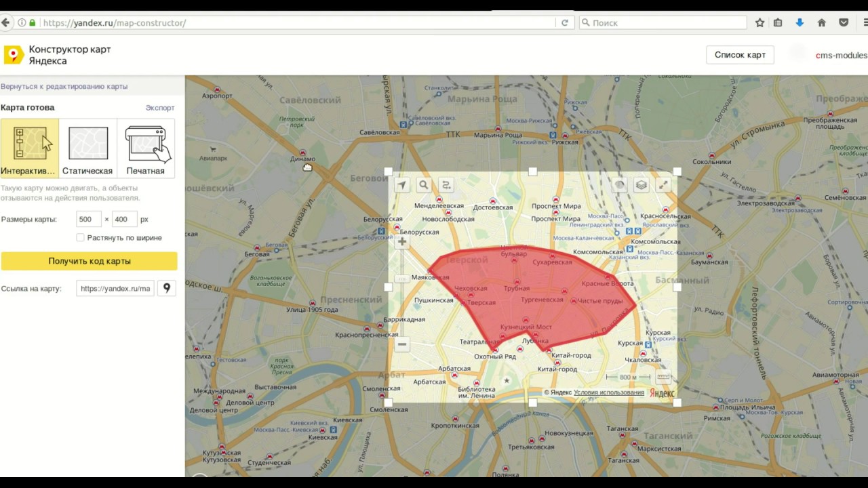868x488 pixels.
Task: Click the browser back arrow
Action: click(5, 22)
